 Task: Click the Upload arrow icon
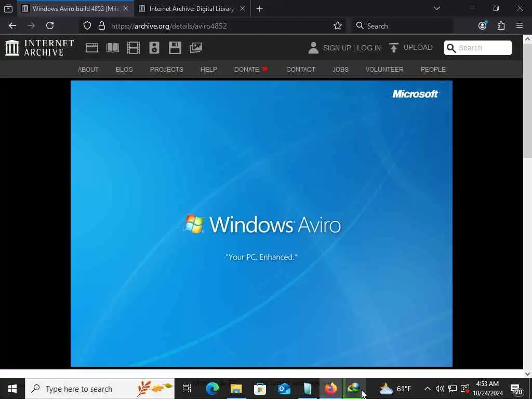pos(394,48)
